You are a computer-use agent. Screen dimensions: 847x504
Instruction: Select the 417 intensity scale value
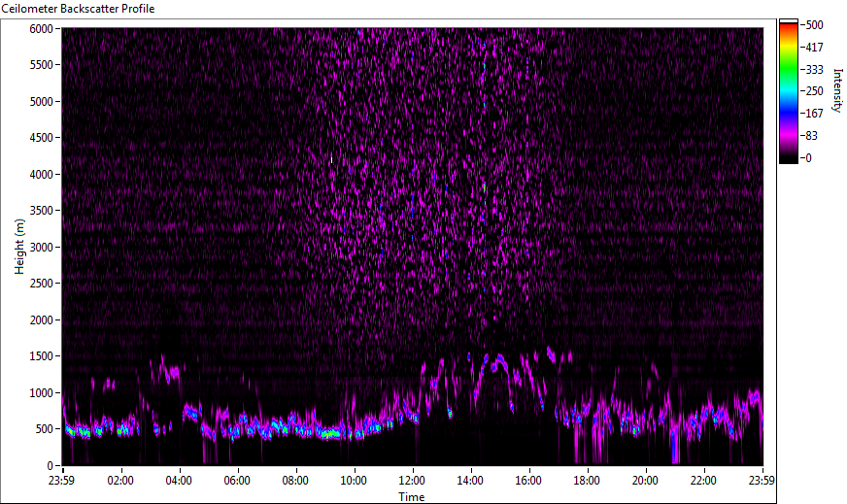point(814,47)
